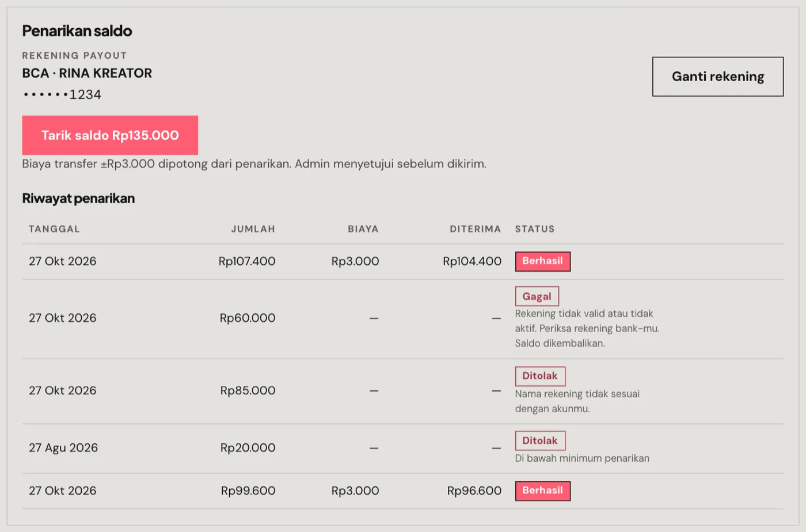This screenshot has height=532, width=806.
Task: Click the 27 Agu 2026 date cell
Action: 63,447
